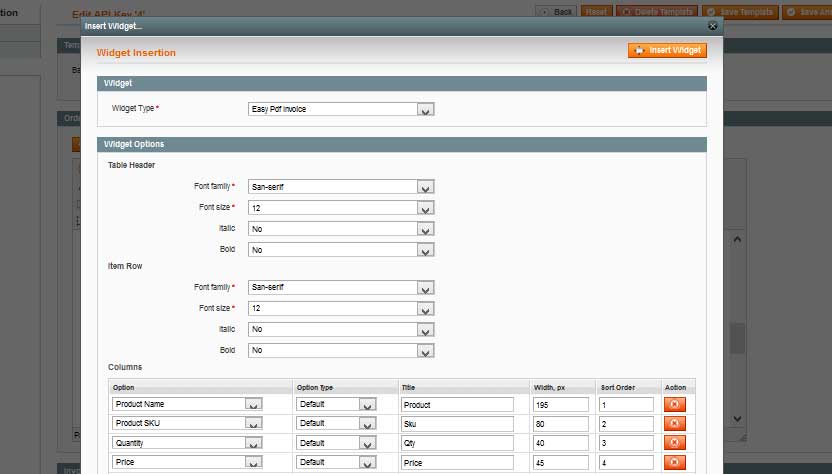Edit the Title field of the Price row

point(457,462)
